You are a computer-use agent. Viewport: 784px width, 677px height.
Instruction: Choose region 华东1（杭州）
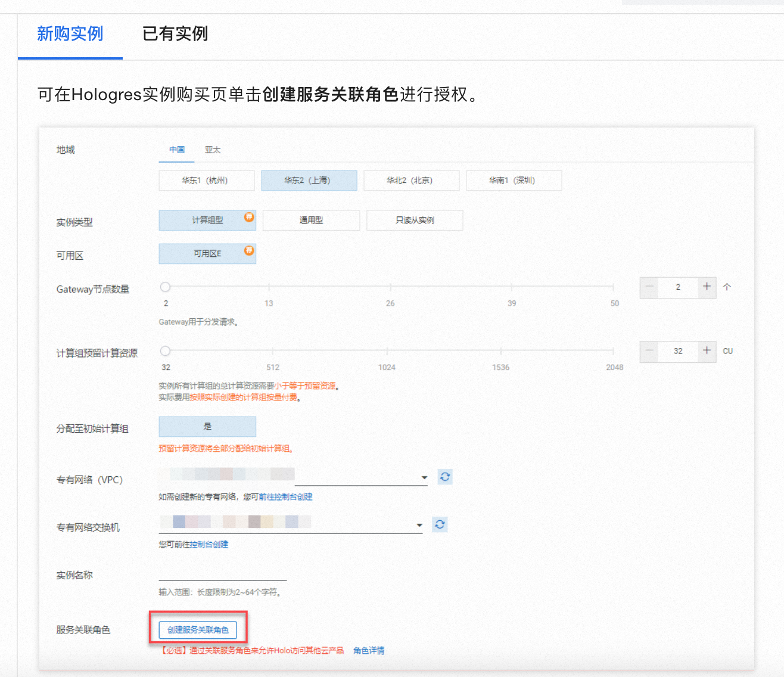pyautogui.click(x=207, y=181)
